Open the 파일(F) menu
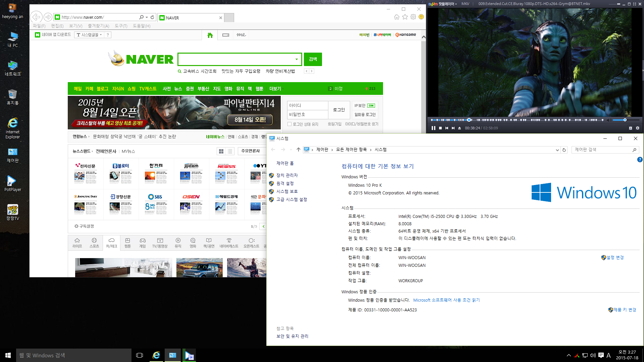The width and height of the screenshot is (644, 362). pos(39,26)
